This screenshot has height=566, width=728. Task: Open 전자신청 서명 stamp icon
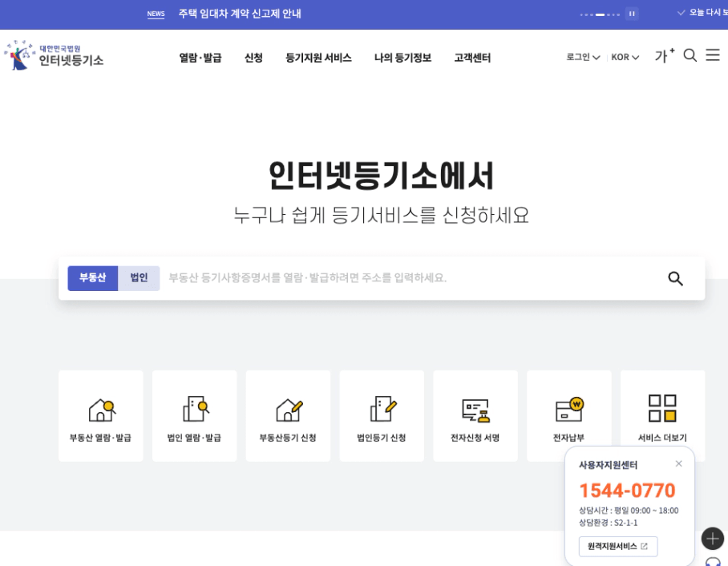click(475, 410)
